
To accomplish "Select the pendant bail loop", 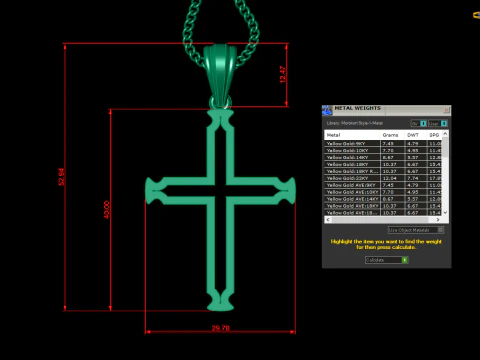I will pyautogui.click(x=219, y=75).
